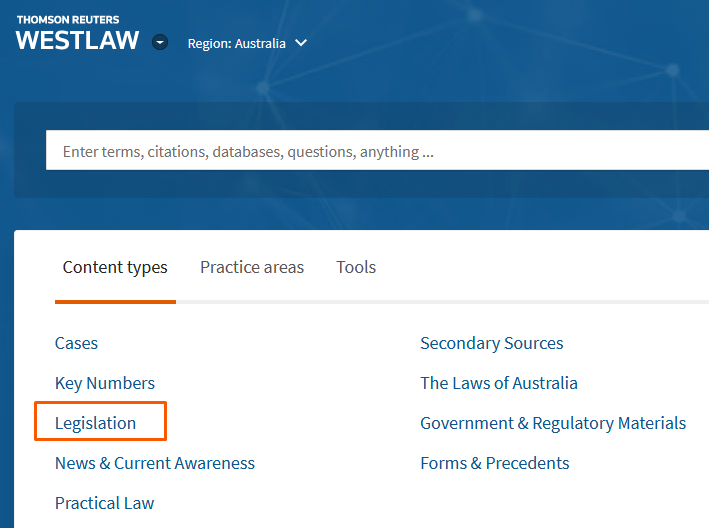Open Government & Regulatory Materials
Viewport: 709px width, 528px height.
553,423
